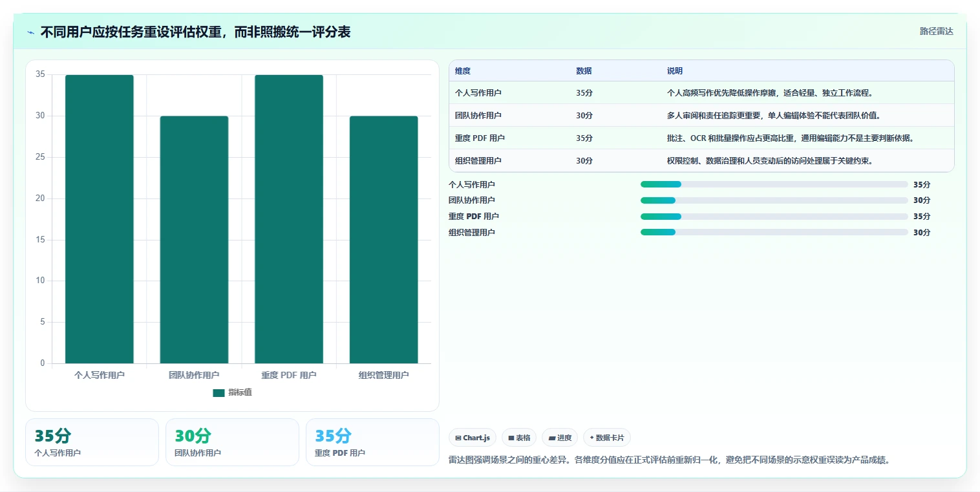
Task: Click the 35分 value in the 重度 PDF 用户 table row
Action: (584, 138)
